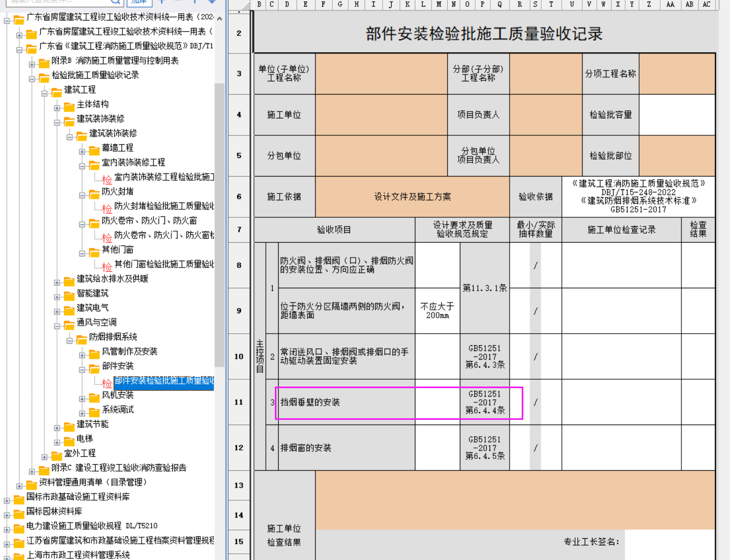This screenshot has width=730, height=560.
Task: Click the folder icon for 国标园林资料库
Action: (x=19, y=513)
